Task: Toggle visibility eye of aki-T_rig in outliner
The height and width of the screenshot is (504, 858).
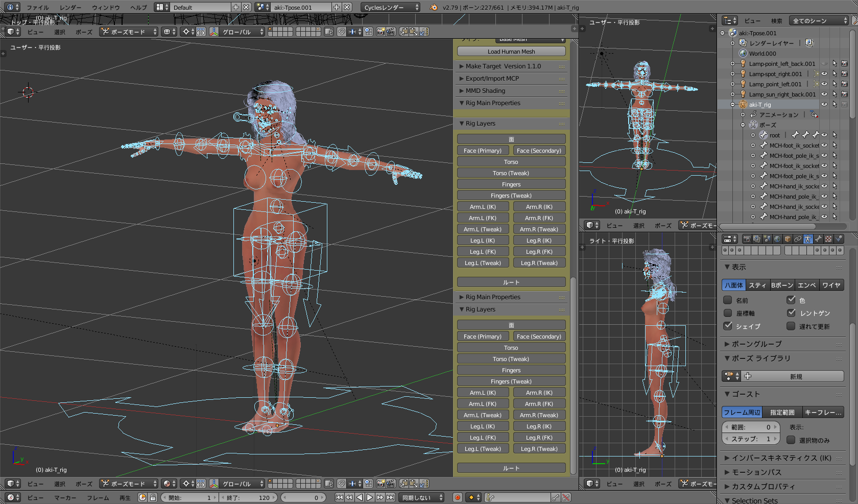Action: (824, 105)
